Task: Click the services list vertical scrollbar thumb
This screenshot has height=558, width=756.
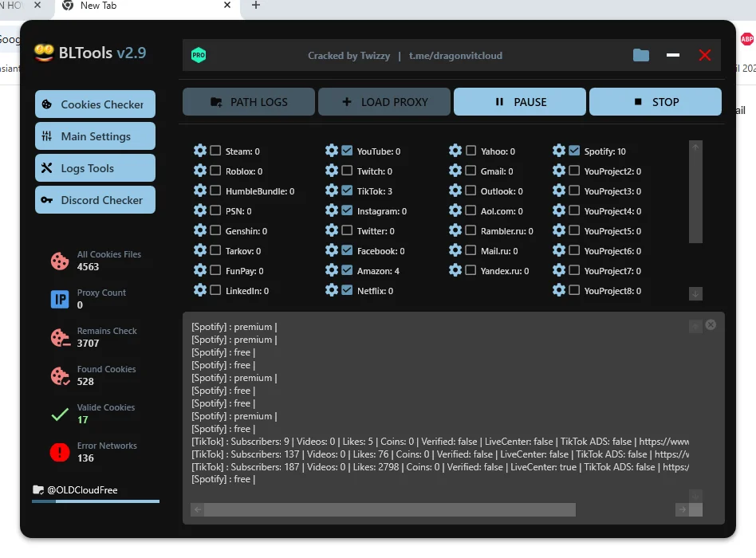Action: pos(695,198)
